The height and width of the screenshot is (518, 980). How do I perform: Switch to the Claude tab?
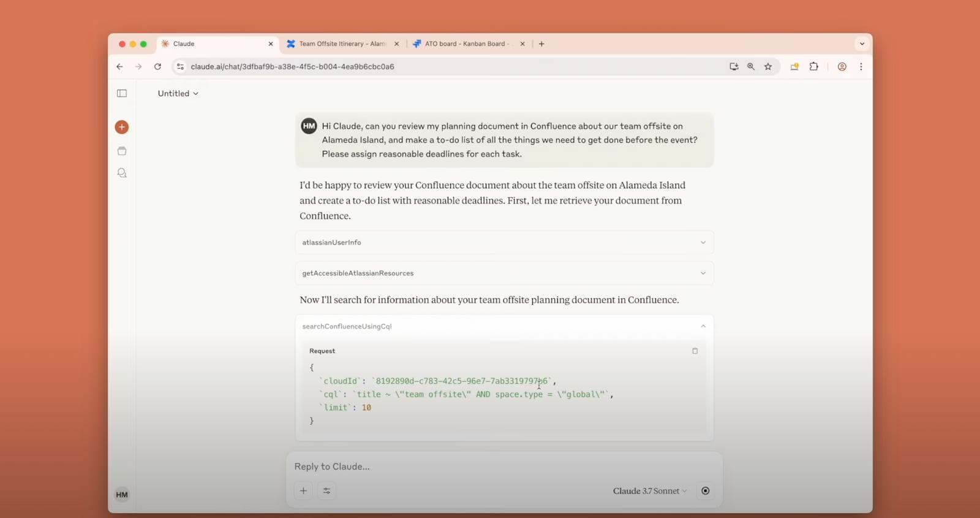[x=217, y=44]
